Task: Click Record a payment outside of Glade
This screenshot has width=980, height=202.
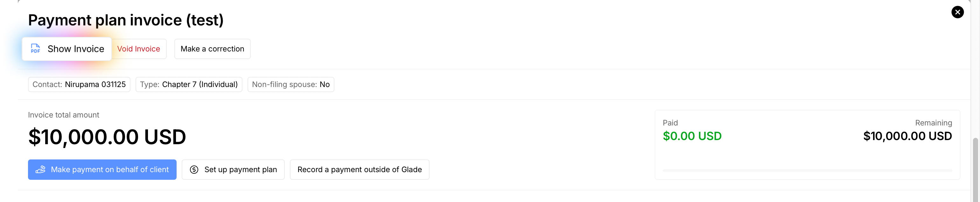Action: (359, 170)
